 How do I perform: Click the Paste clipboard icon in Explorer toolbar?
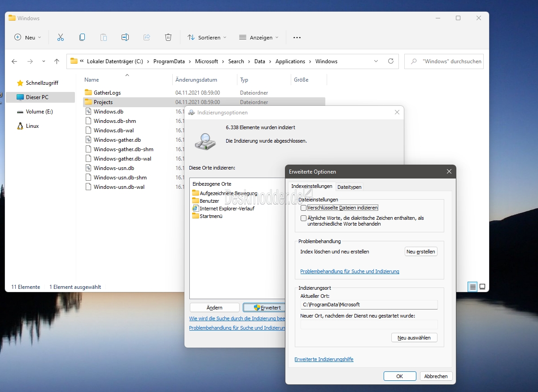click(104, 37)
